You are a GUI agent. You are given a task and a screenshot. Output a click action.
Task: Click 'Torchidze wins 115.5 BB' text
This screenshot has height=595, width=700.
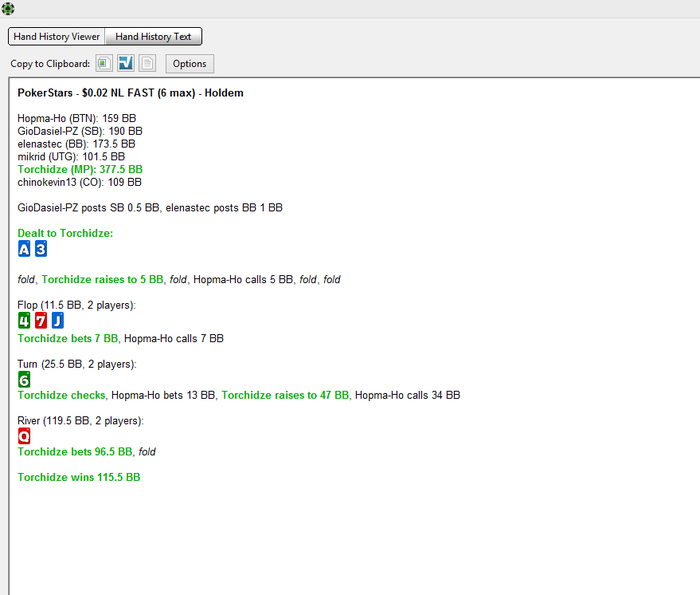79,478
